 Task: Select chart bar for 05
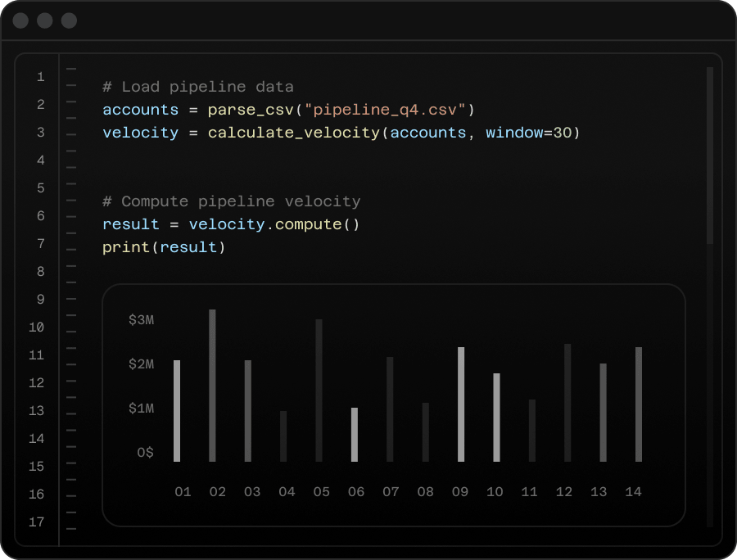319,391
